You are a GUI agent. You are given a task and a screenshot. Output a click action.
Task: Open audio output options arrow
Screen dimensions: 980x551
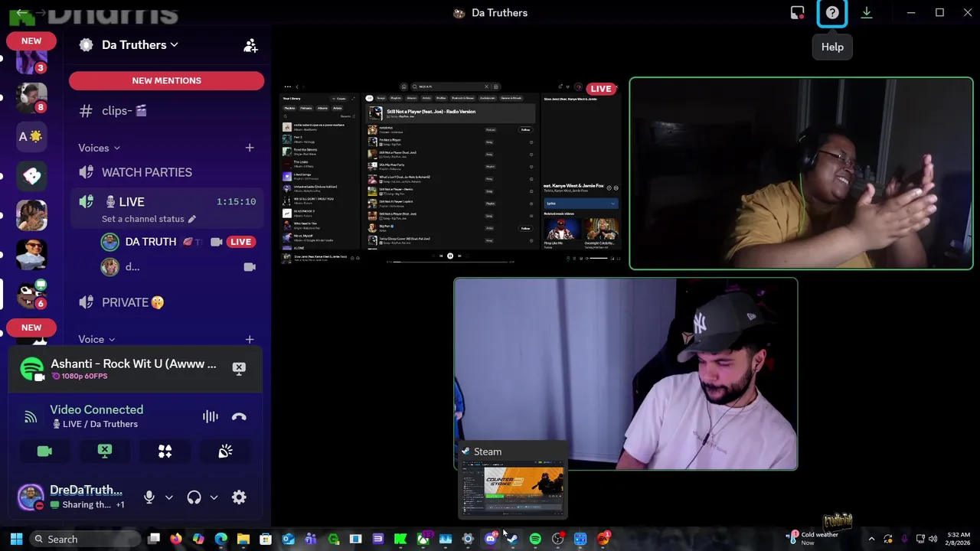pos(214,497)
